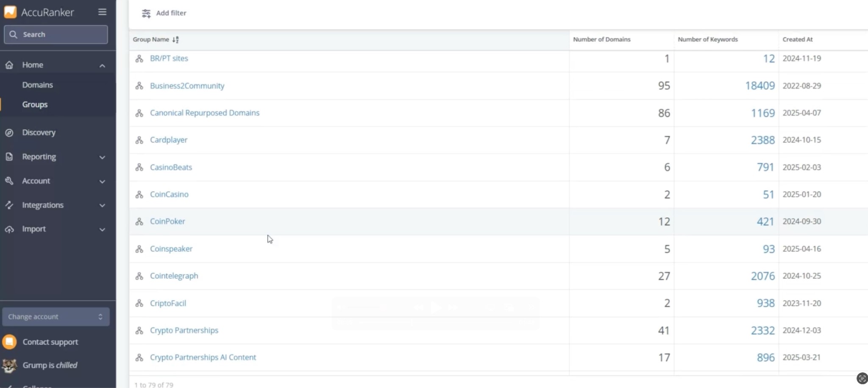Image resolution: width=868 pixels, height=388 pixels.
Task: Click group icon next to Cointelegraph
Action: [x=139, y=276]
